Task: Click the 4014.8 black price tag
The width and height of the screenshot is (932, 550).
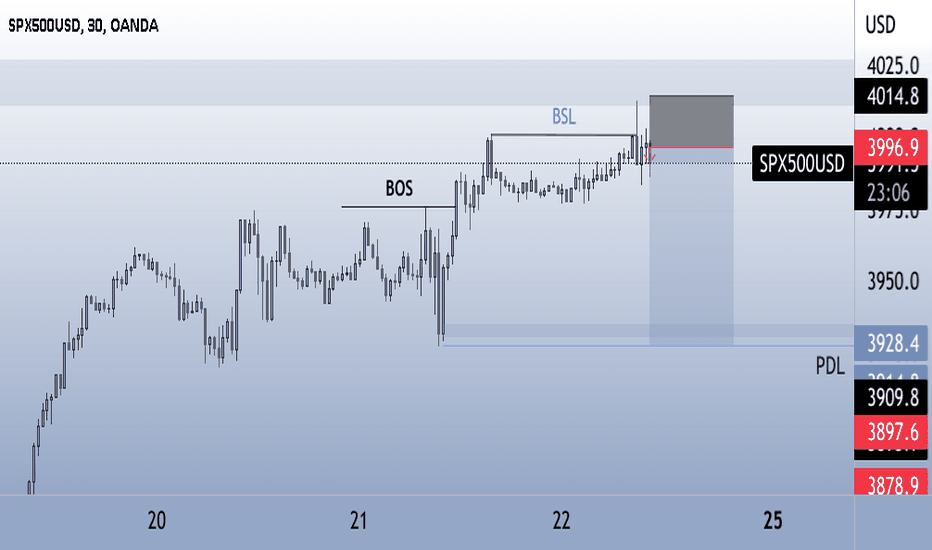Action: (890, 96)
